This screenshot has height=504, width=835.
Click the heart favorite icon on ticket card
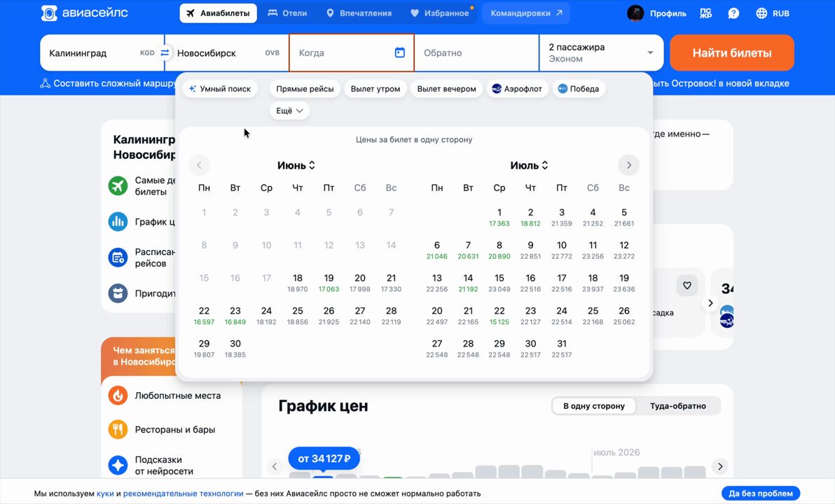[x=687, y=286]
